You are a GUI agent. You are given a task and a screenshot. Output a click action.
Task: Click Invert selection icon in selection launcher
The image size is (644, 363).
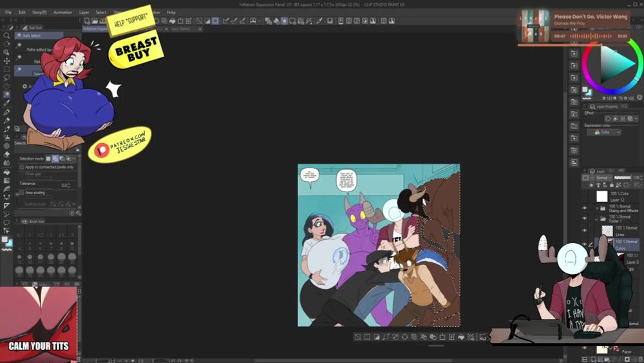point(377,337)
